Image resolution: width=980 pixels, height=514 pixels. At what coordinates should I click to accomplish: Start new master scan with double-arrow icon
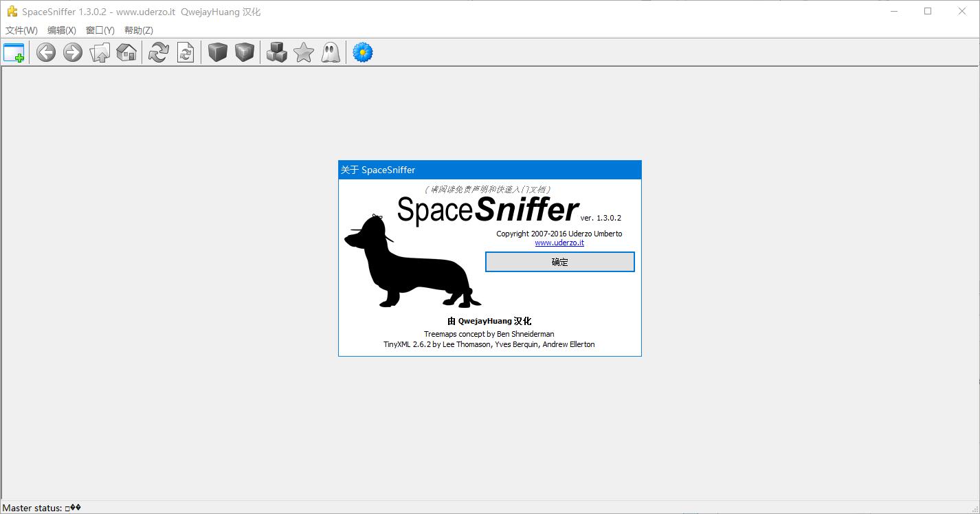(x=159, y=52)
